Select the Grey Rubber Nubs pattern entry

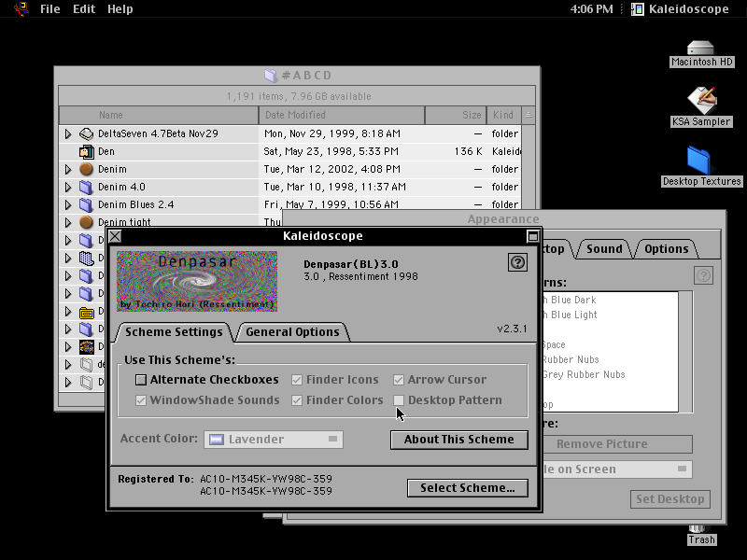point(584,375)
